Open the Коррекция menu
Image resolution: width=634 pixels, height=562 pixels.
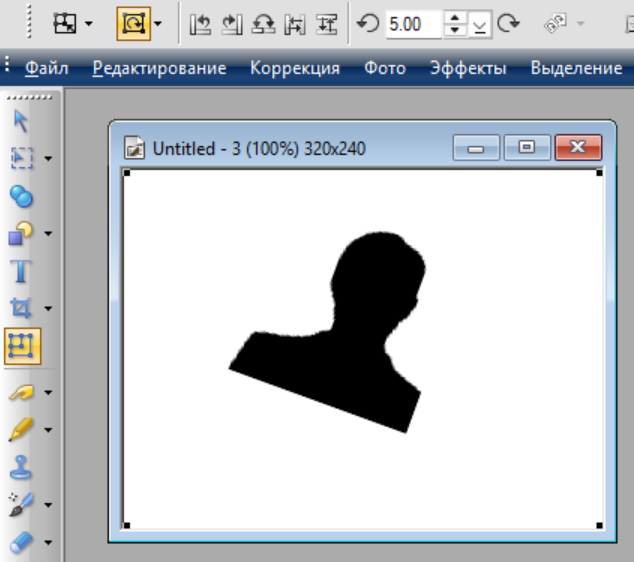point(295,68)
